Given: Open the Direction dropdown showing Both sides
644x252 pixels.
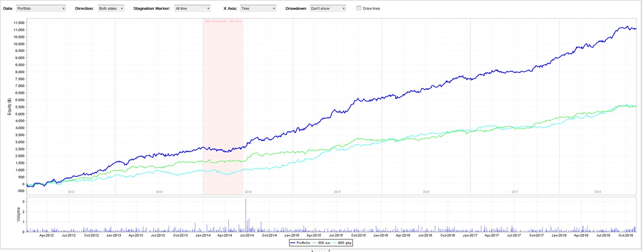Looking at the screenshot, I should [111, 9].
